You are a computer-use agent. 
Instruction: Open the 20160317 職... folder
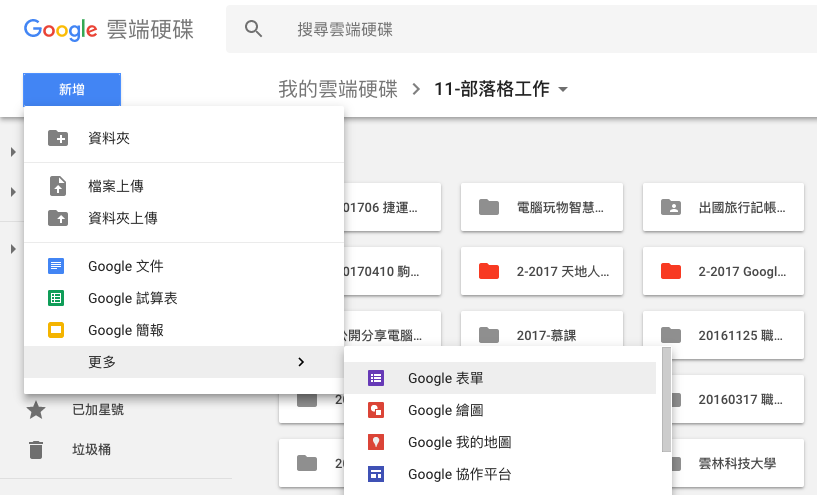coord(738,400)
